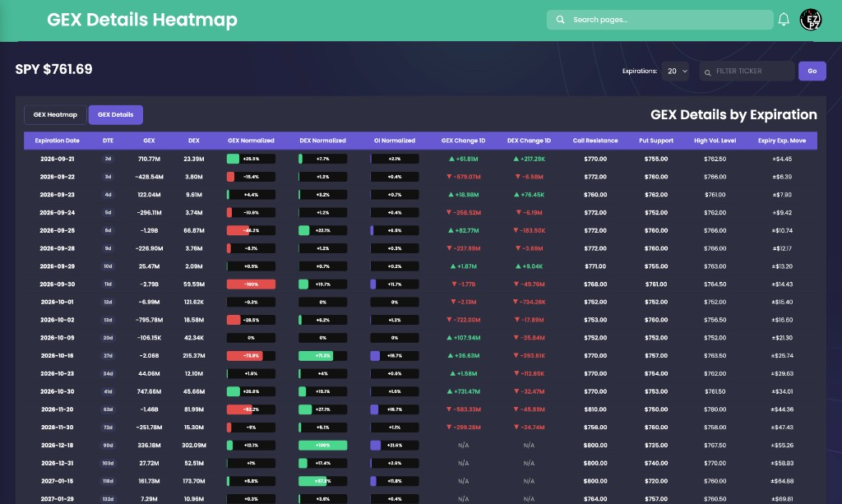The image size is (842, 504).
Task: Click DEX value 215.37M
Action: point(194,356)
